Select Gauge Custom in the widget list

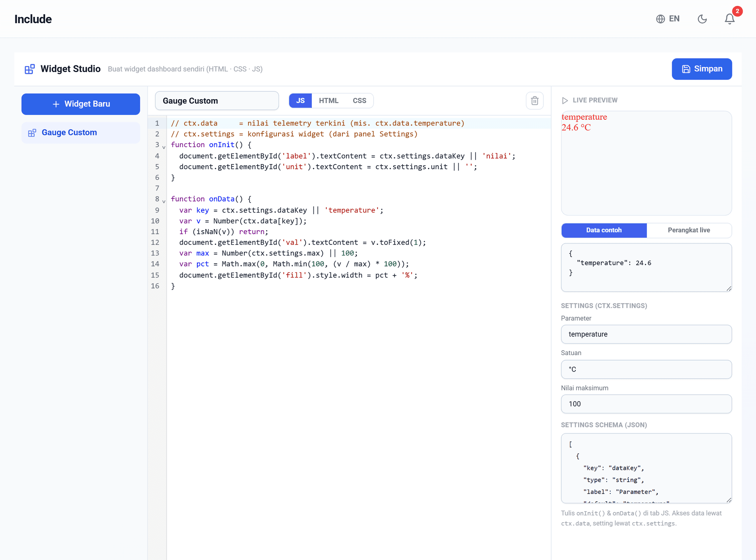click(x=81, y=133)
